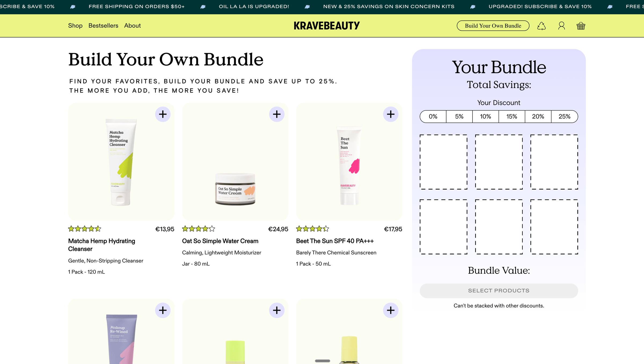Image resolution: width=644 pixels, height=364 pixels.
Task: Select the 25% discount segment
Action: 564,116
